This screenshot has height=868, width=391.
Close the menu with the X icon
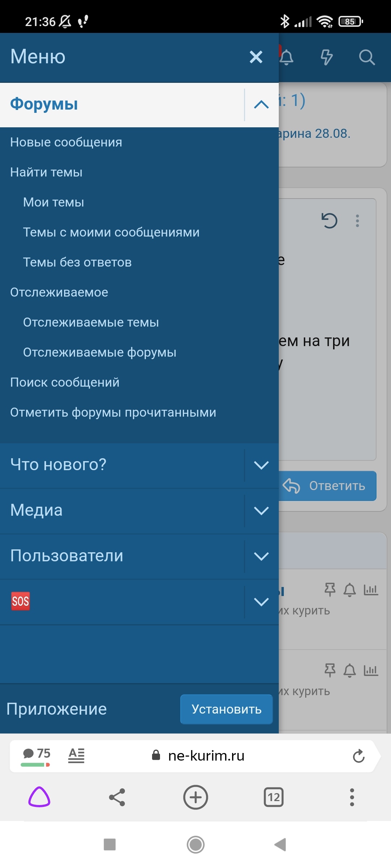(256, 57)
